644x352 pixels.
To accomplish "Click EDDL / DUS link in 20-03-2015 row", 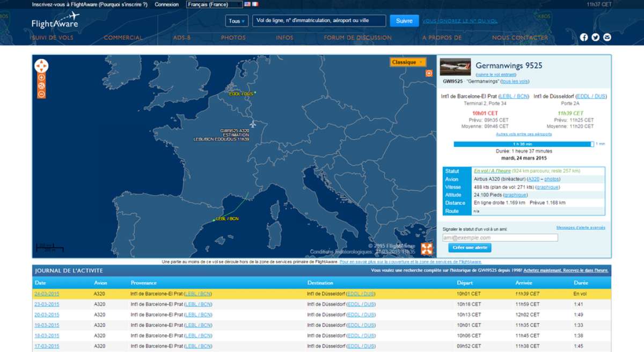I will tap(361, 315).
